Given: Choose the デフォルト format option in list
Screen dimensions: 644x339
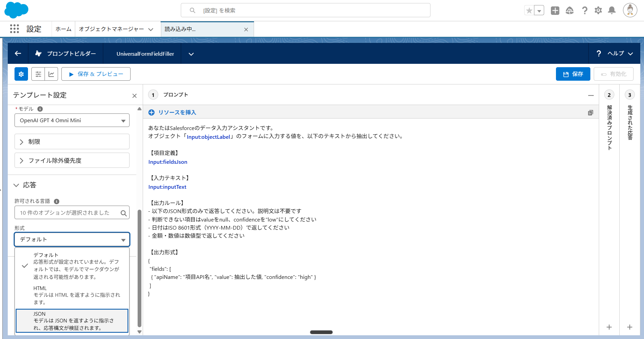Looking at the screenshot, I should point(72,266).
